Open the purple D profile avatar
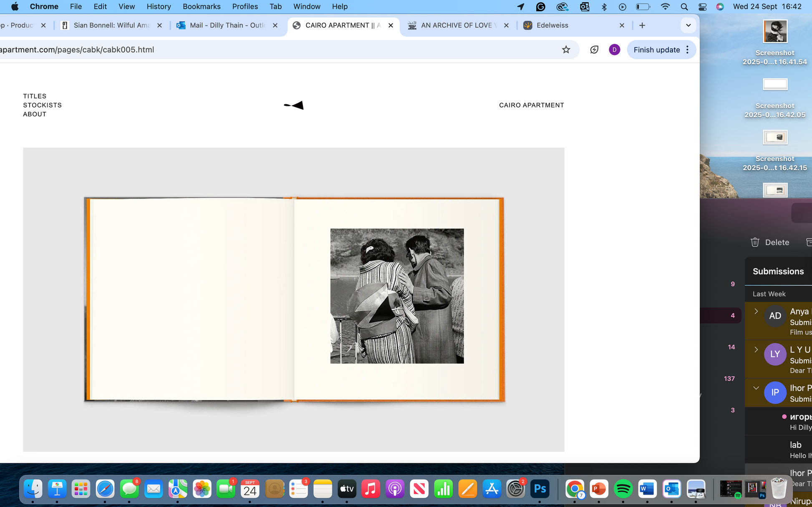This screenshot has height=507, width=812. (614, 50)
